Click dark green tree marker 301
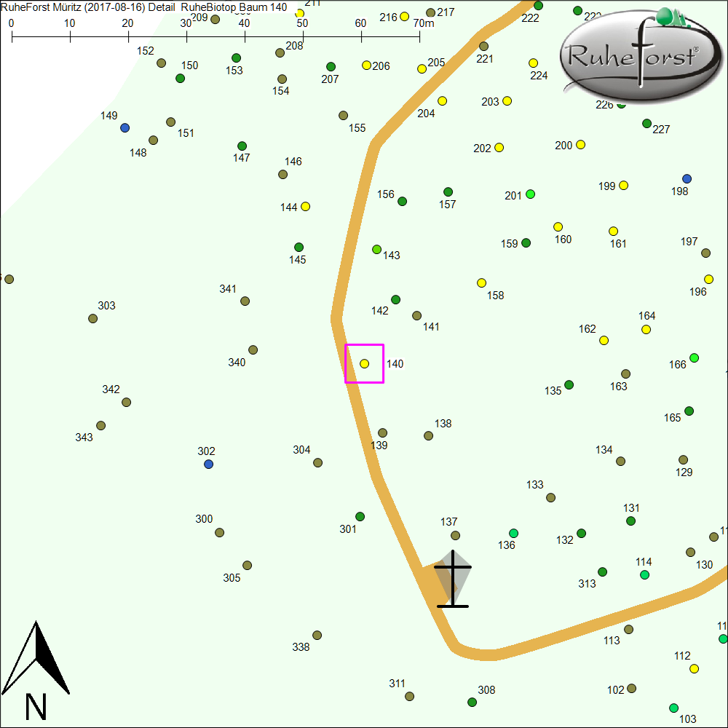Image resolution: width=728 pixels, height=728 pixels. coord(360,516)
